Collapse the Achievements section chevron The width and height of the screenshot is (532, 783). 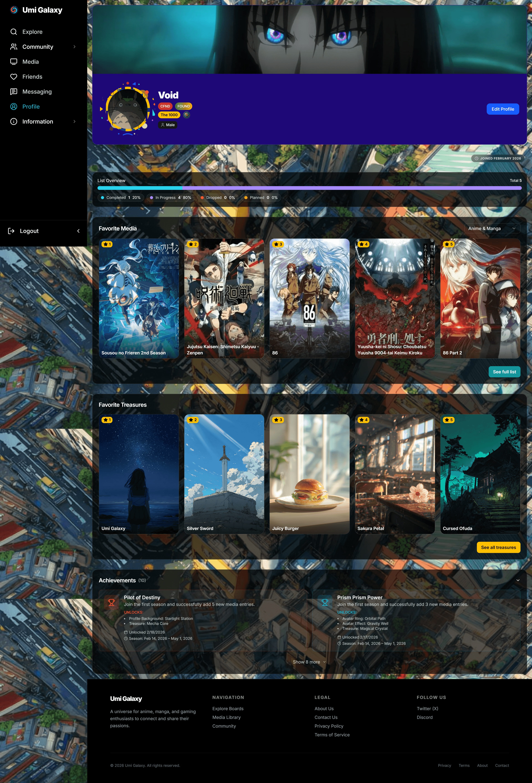(x=518, y=580)
